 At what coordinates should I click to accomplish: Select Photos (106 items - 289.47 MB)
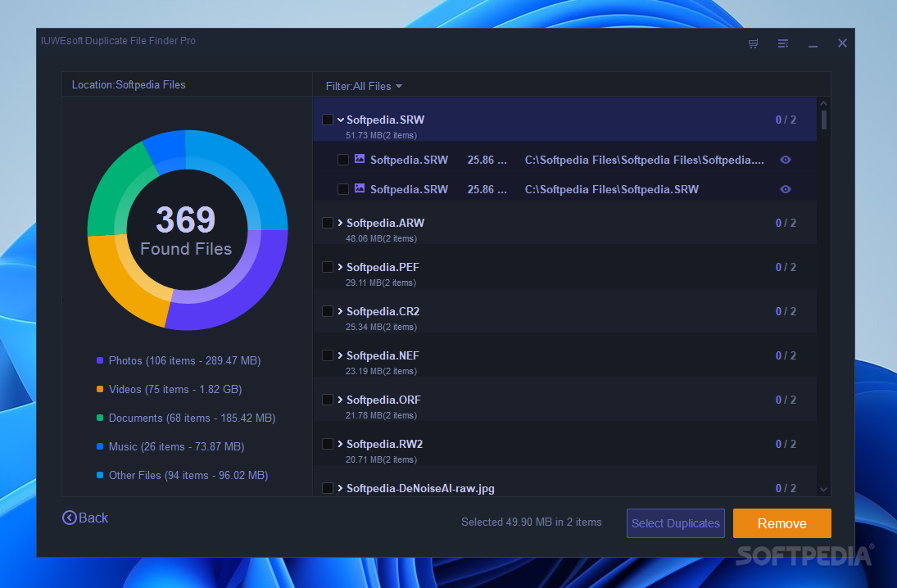click(x=185, y=361)
